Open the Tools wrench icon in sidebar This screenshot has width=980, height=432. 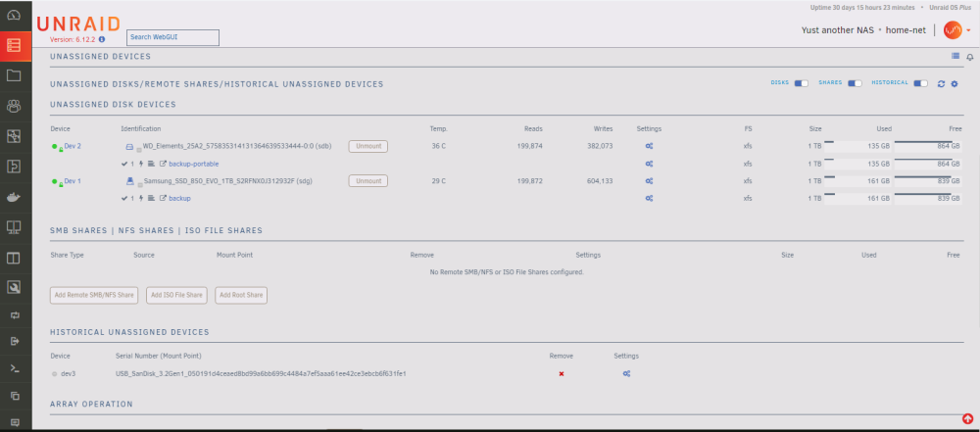[14, 288]
